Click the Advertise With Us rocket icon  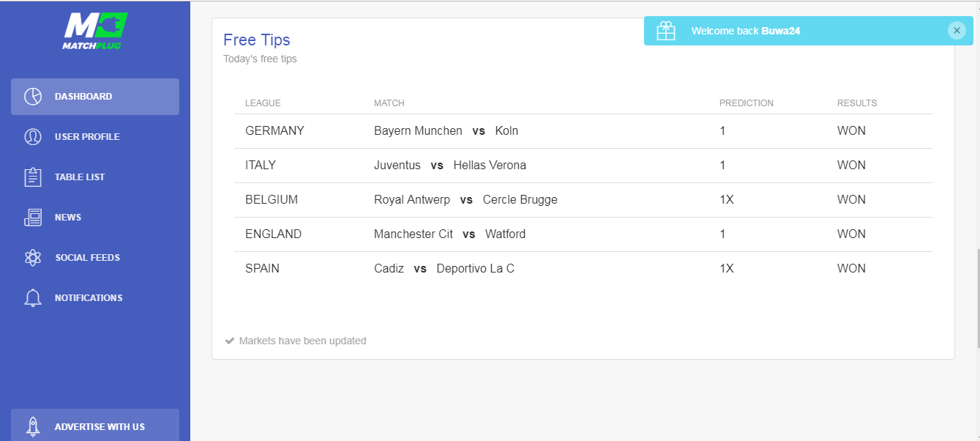click(32, 427)
